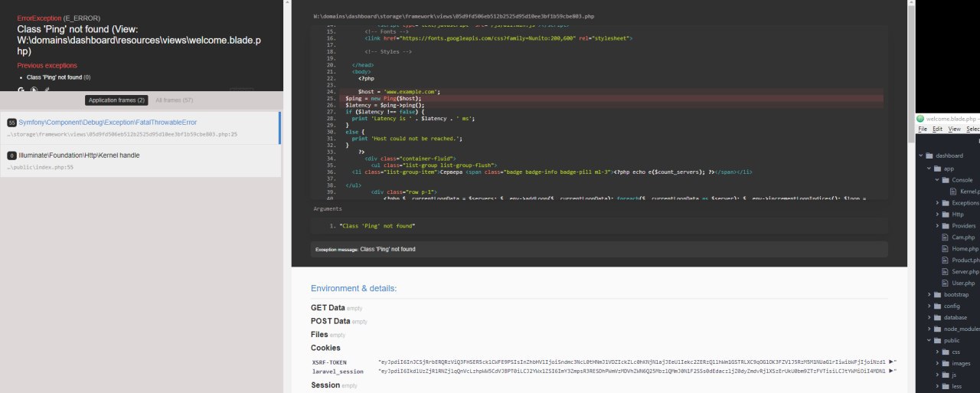This screenshot has height=393, width=980.
Task: Click the 'Cookies' section label
Action: [x=325, y=348]
